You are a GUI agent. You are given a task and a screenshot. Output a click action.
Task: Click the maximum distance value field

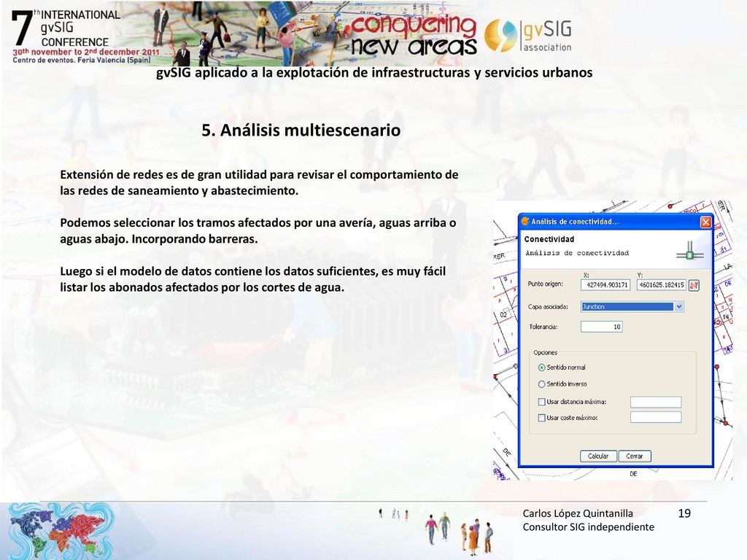(656, 402)
